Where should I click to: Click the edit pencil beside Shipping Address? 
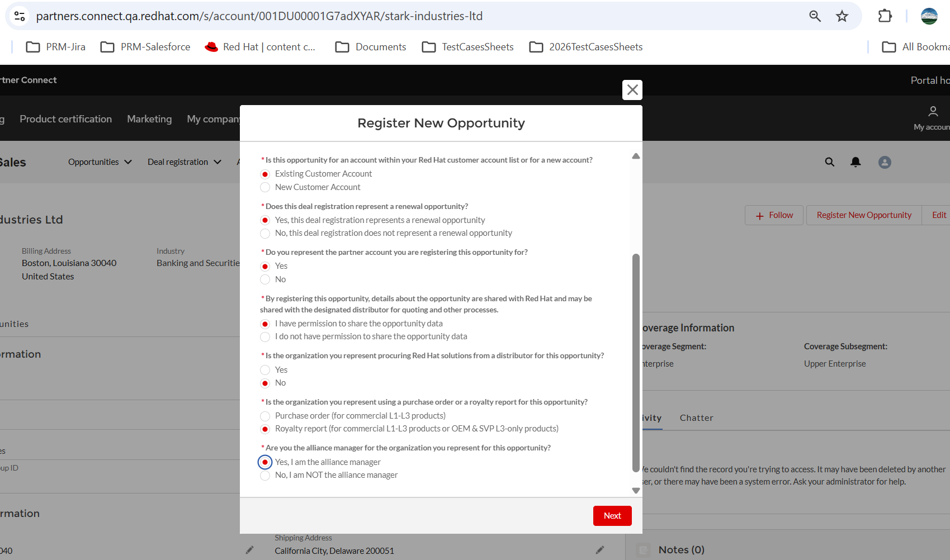click(600, 550)
